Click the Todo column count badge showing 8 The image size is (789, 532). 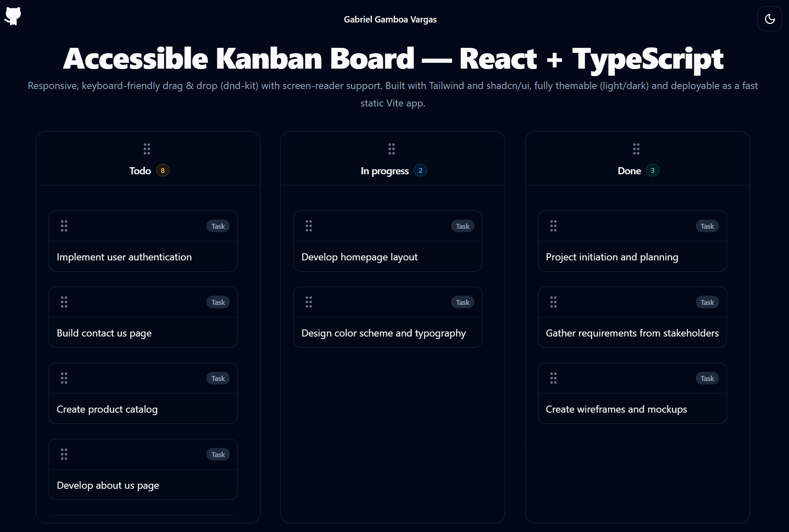(x=163, y=170)
